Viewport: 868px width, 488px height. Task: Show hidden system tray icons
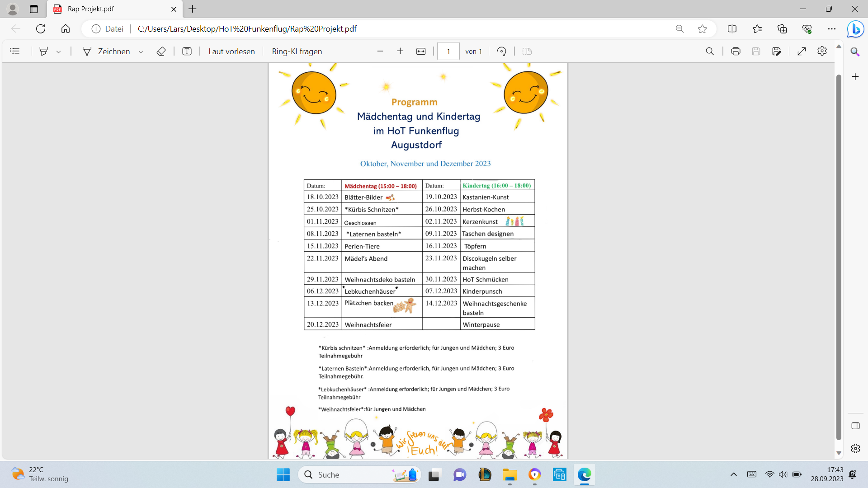(x=733, y=474)
